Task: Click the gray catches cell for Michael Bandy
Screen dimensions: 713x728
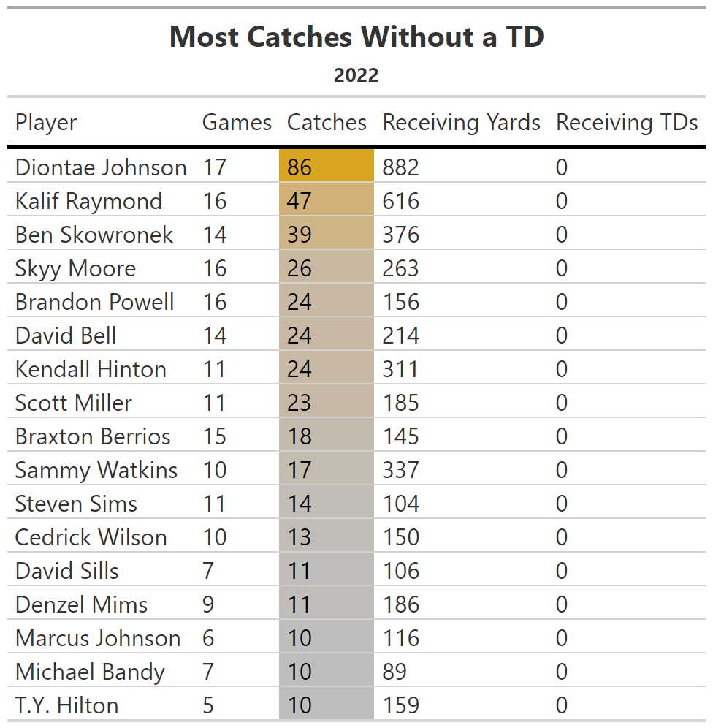Action: coord(327,671)
